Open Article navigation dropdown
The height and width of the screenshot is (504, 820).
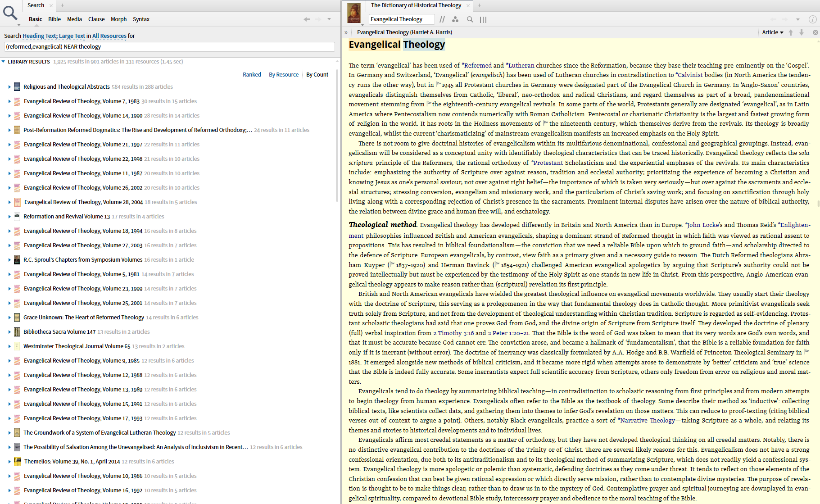click(773, 32)
